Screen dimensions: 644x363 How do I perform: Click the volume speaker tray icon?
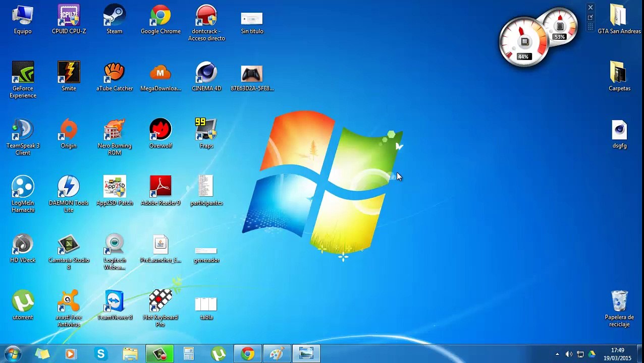point(569,354)
